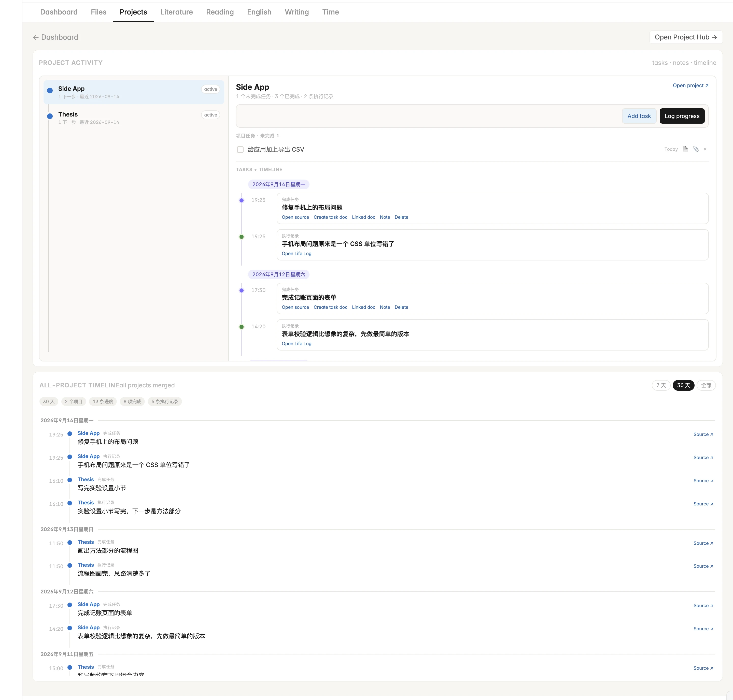The height and width of the screenshot is (700, 733).
Task: Click the 2026年9月12日星期六 date pill
Action: 278,274
